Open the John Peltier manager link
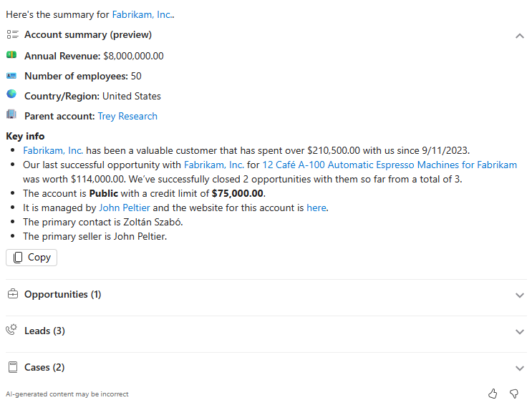 (x=125, y=208)
